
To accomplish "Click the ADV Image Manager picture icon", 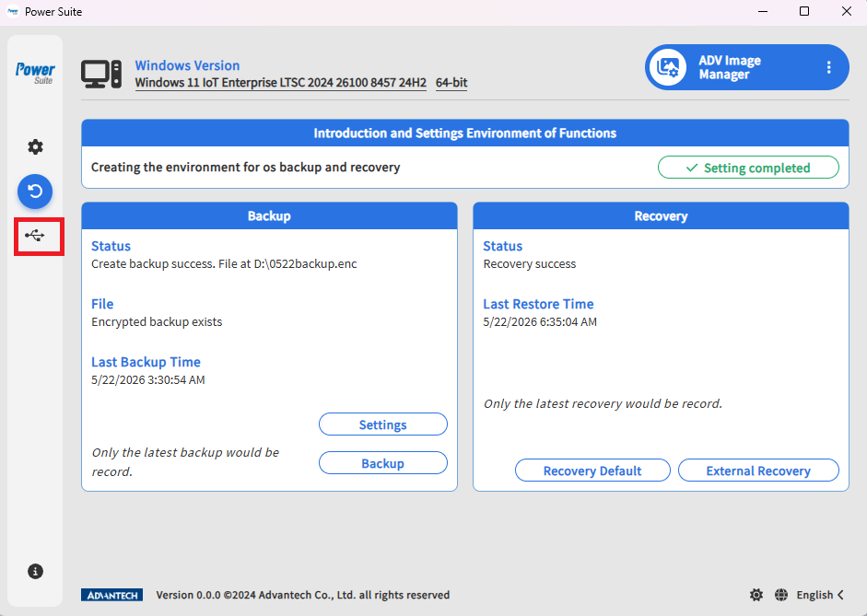I will pos(668,67).
